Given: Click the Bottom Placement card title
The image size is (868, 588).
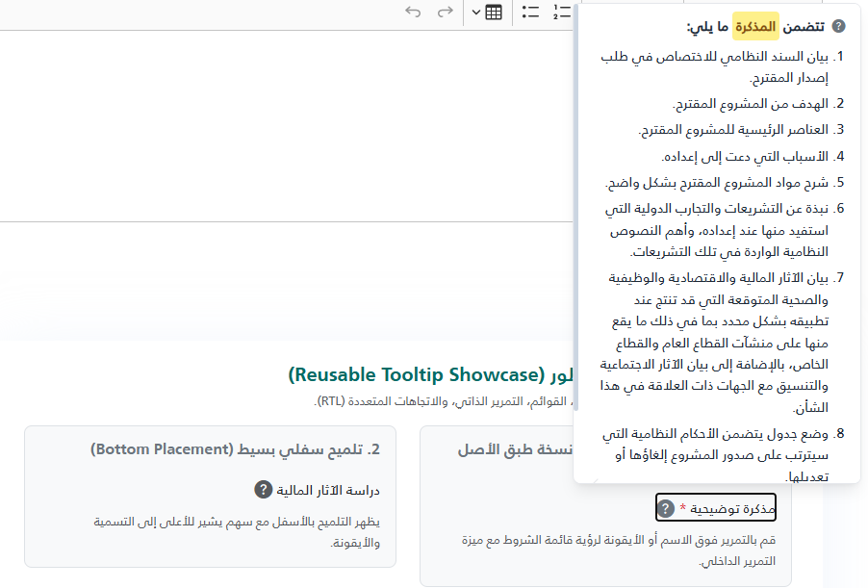Looking at the screenshot, I should pos(235,449).
